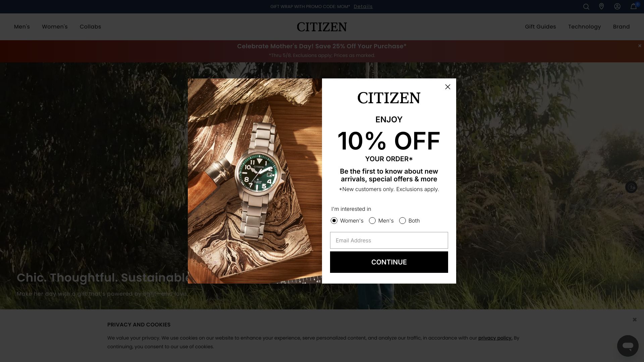Close the 10% off popup
This screenshot has height=362, width=644.
point(447,87)
